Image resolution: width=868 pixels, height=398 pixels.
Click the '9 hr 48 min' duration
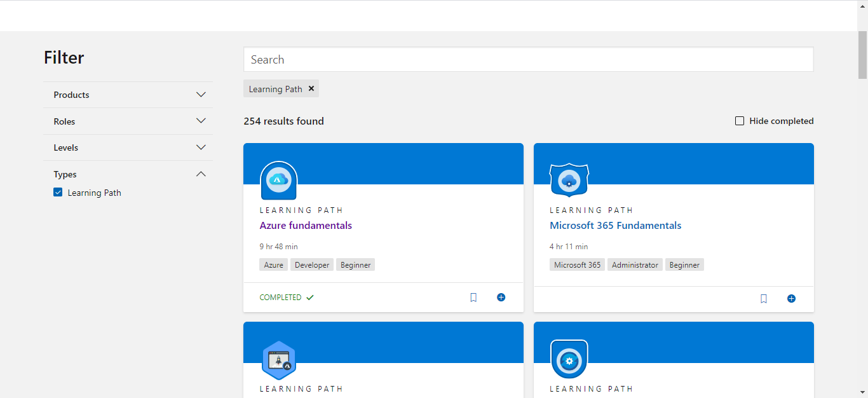(278, 246)
